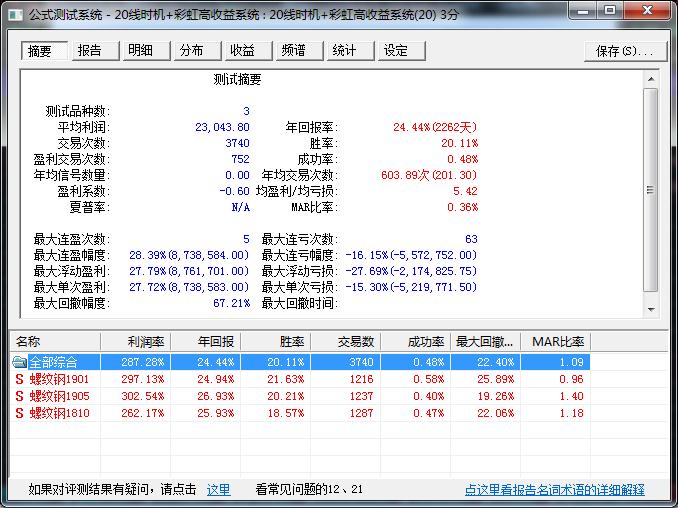Open the report terminology explanation link
Image resolution: width=678 pixels, height=508 pixels.
coord(555,489)
